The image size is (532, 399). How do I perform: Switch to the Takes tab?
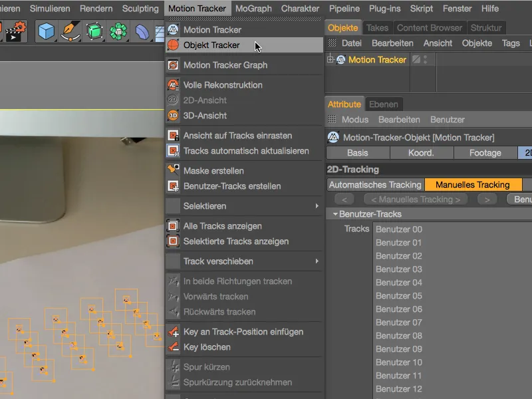377,28
